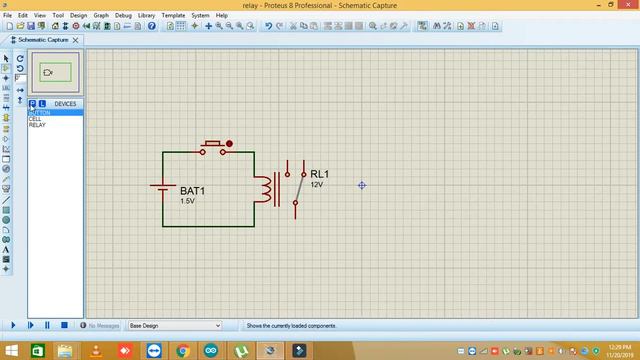
Task: Open the Graph menu
Action: pos(101,15)
